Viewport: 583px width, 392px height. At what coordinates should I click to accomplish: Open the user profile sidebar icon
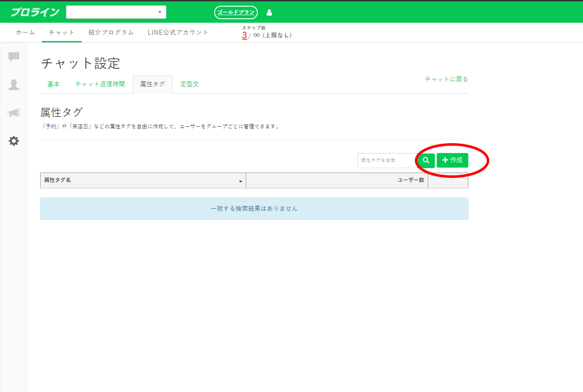(14, 85)
